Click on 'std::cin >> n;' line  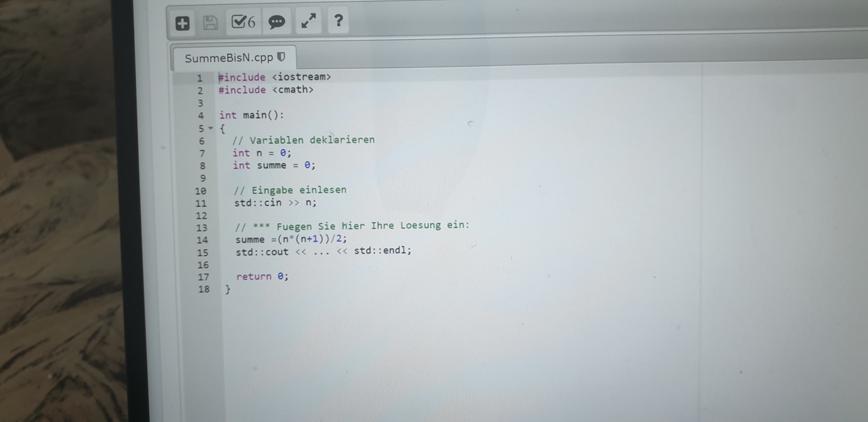pyautogui.click(x=275, y=203)
